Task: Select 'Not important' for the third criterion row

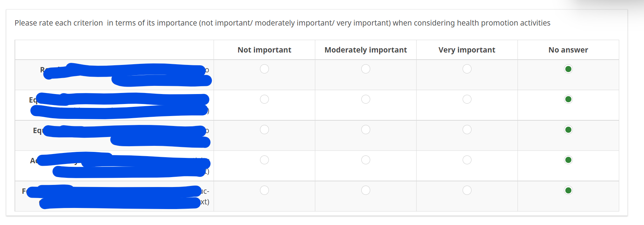Action: pos(264,130)
